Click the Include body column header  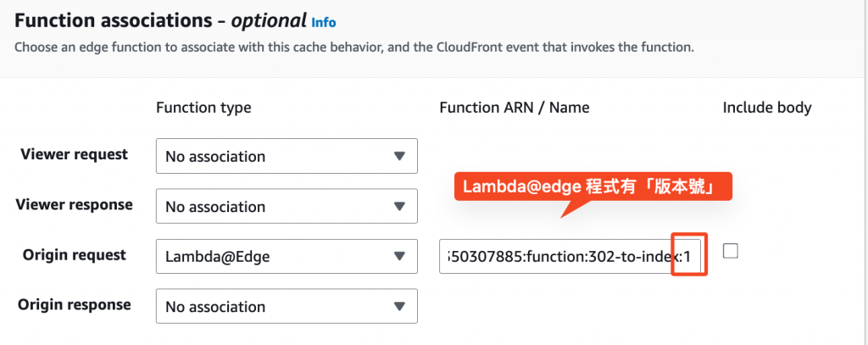pos(767,108)
